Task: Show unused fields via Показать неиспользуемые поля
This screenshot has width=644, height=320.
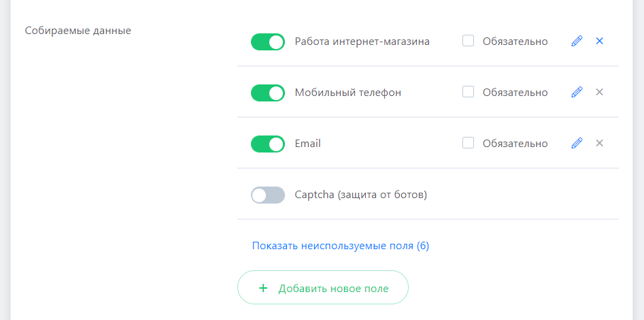Action: click(340, 246)
